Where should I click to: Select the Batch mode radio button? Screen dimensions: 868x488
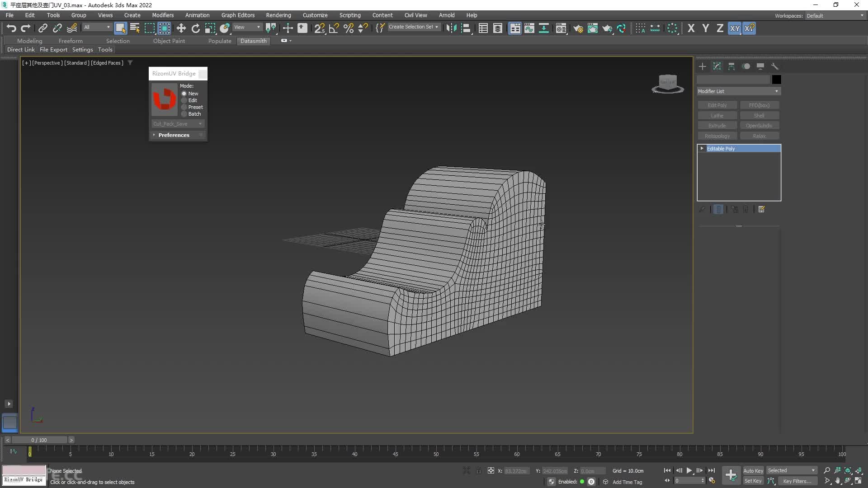pyautogui.click(x=184, y=114)
